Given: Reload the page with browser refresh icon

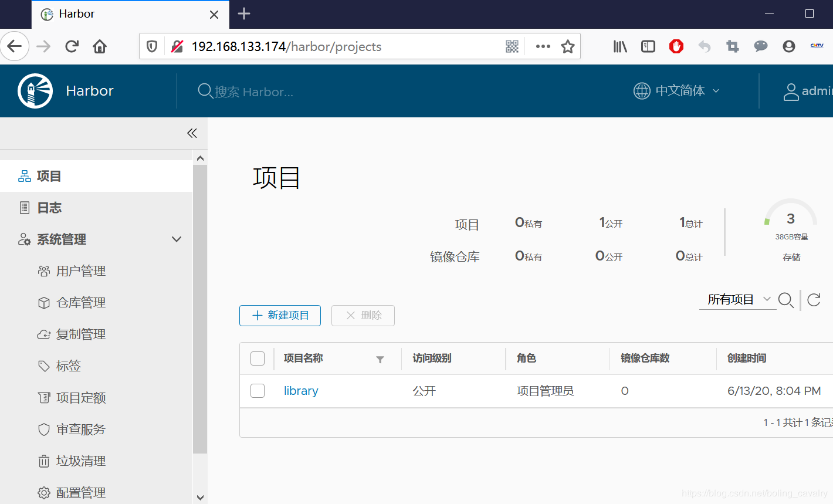Looking at the screenshot, I should (72, 46).
